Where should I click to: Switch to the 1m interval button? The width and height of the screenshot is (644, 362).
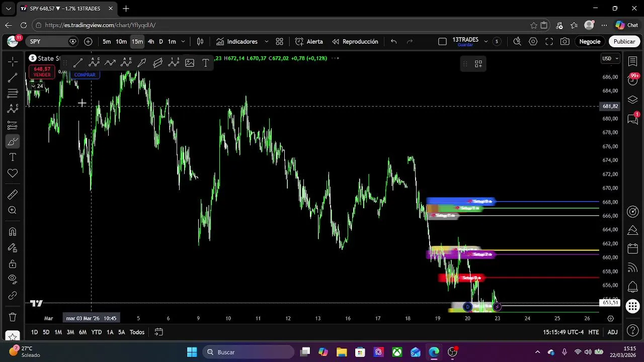click(x=172, y=42)
